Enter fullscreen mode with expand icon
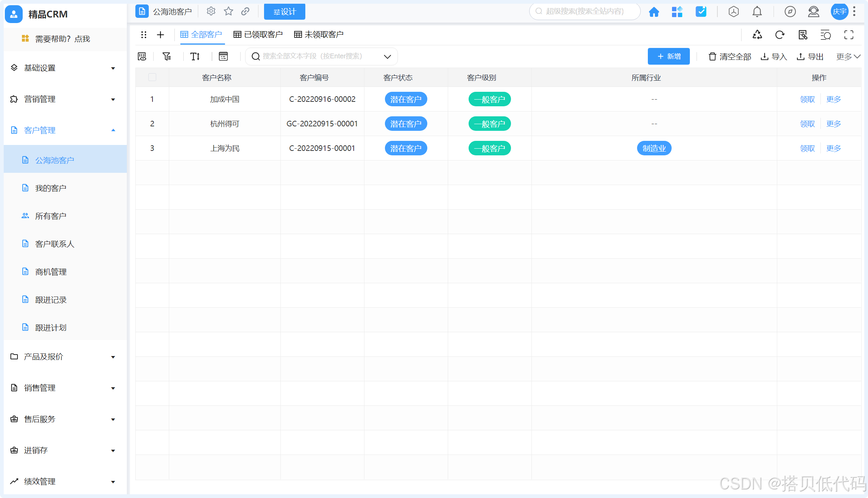Screen dimensions: 868x498 point(849,35)
